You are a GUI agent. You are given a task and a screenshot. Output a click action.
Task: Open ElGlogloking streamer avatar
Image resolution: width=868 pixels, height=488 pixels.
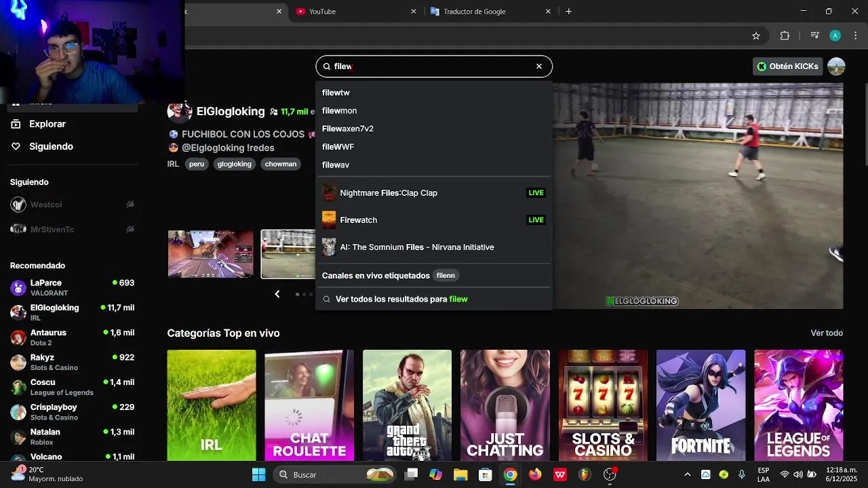179,111
